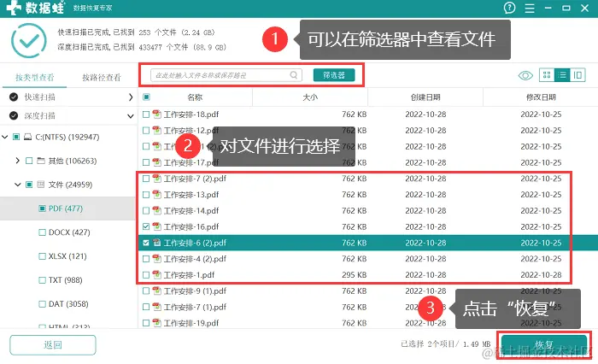This screenshot has height=364, width=598.
Task: Select PDF (477) in the tree
Action: (x=66, y=208)
